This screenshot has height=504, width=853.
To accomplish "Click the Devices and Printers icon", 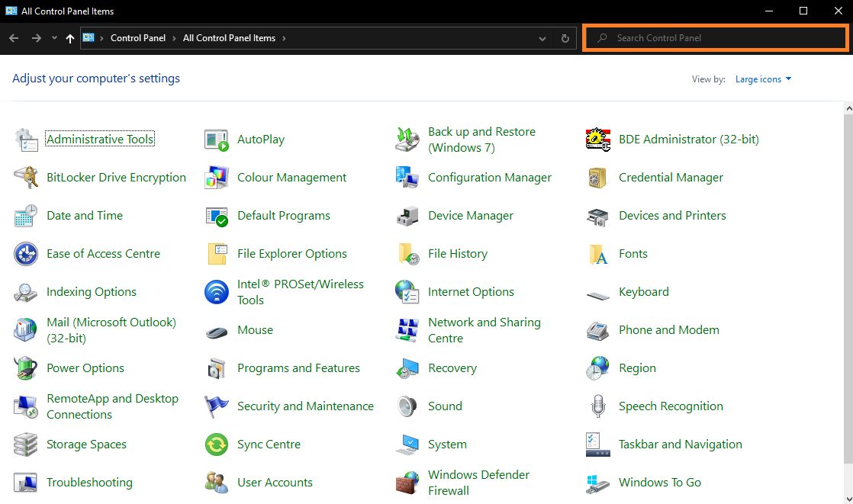I will pos(598,216).
